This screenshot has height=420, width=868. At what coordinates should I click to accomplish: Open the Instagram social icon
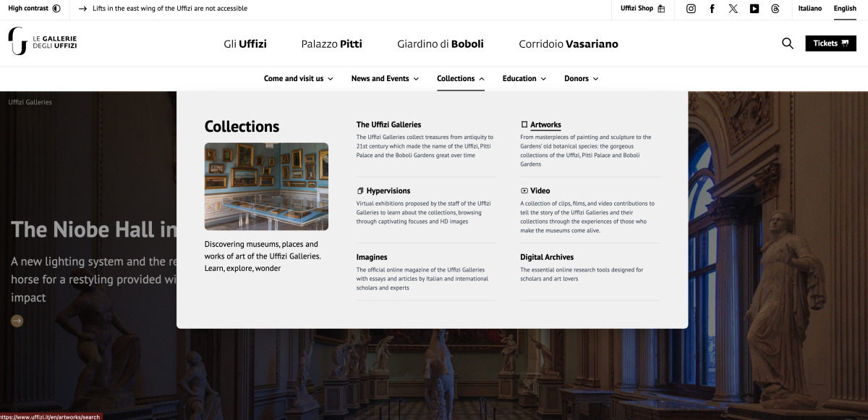[691, 9]
